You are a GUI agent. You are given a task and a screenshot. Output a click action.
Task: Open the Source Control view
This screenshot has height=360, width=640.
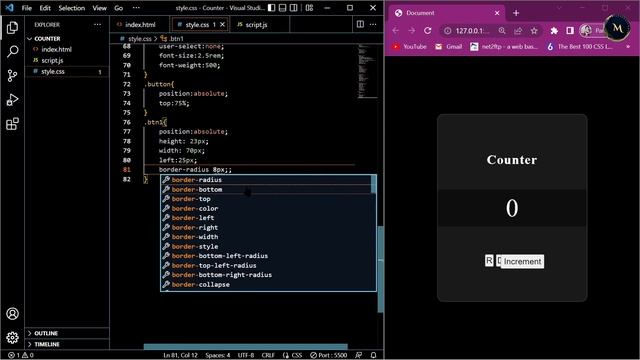(12, 76)
